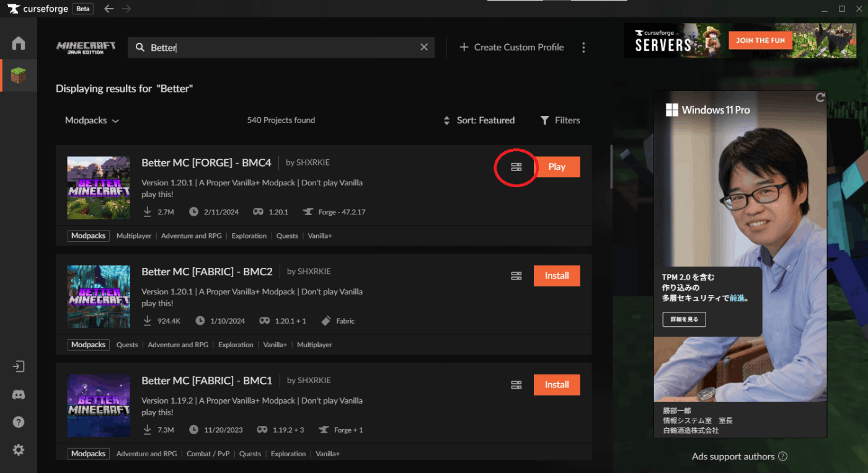Click the Minecraft Java Edition logo
This screenshot has height=473, width=868.
pyautogui.click(x=86, y=48)
